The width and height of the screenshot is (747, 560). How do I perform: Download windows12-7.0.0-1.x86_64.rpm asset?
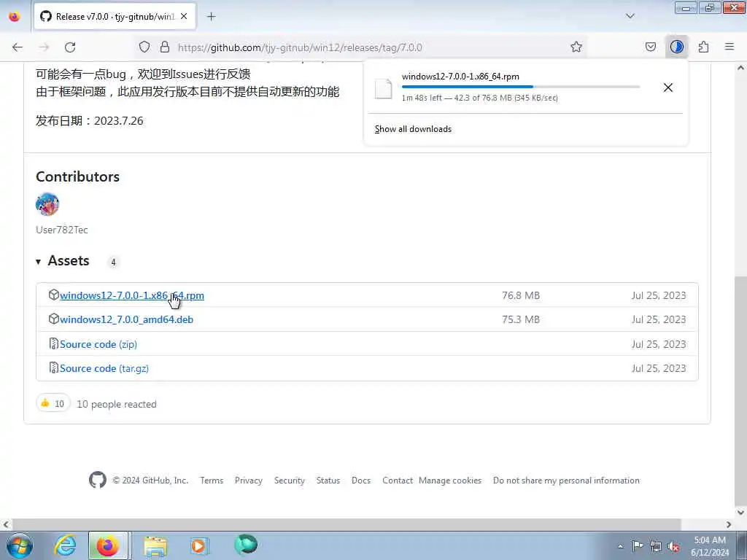(x=132, y=295)
